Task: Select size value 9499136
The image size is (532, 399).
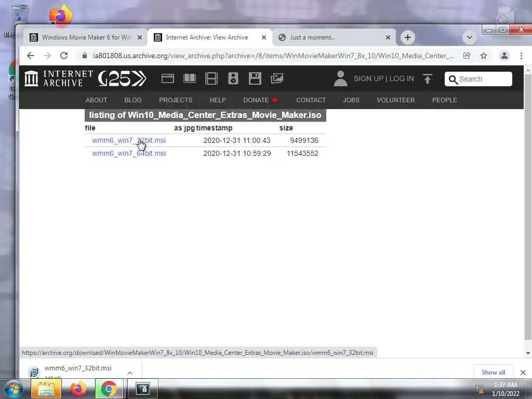Action: 304,140
